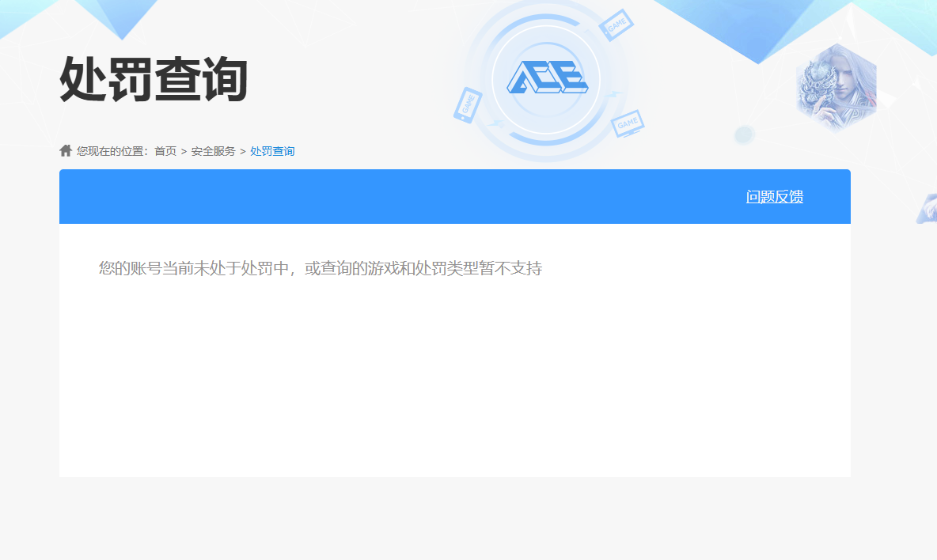Screen dimensions: 937x560
Task: Select the 处罚查询 breadcrumb entry
Action: [x=271, y=150]
